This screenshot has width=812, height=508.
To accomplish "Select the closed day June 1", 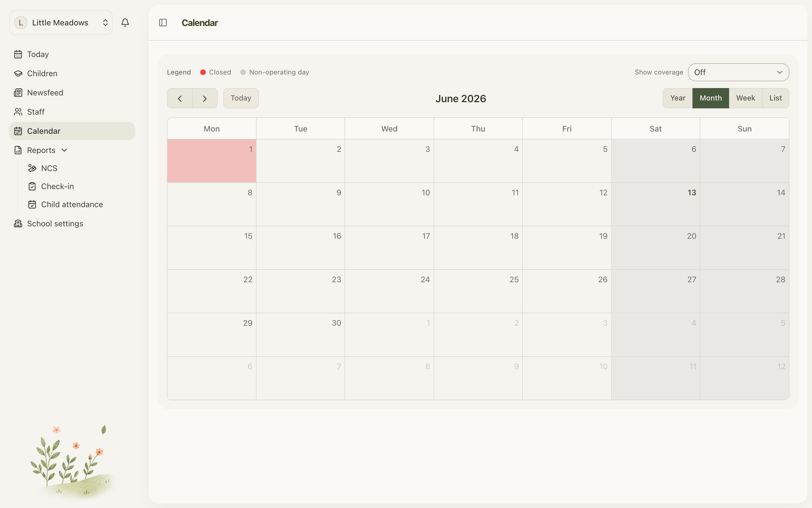I will [212, 161].
